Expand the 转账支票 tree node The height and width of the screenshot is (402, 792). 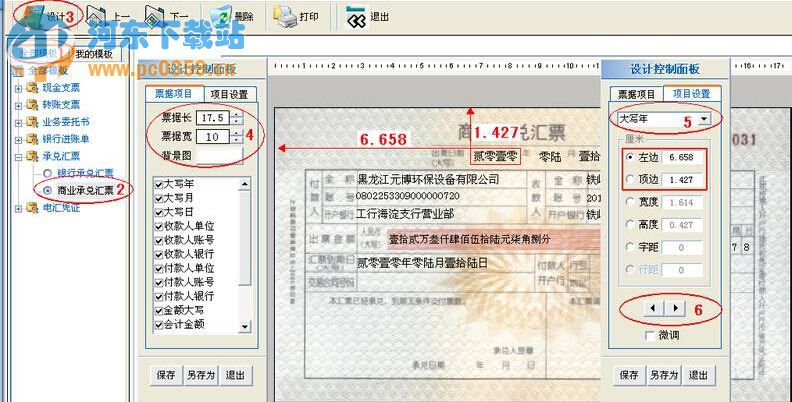[x=18, y=106]
